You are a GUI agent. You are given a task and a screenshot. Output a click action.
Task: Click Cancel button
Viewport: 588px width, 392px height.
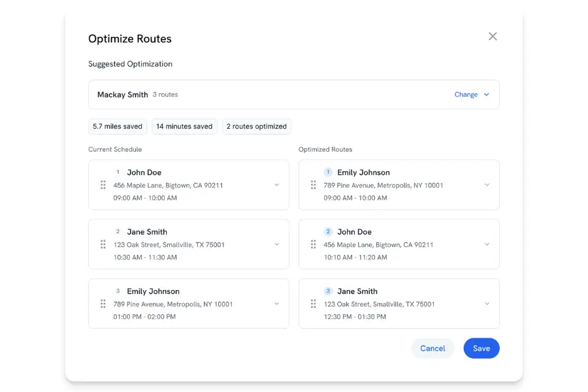[x=433, y=348]
